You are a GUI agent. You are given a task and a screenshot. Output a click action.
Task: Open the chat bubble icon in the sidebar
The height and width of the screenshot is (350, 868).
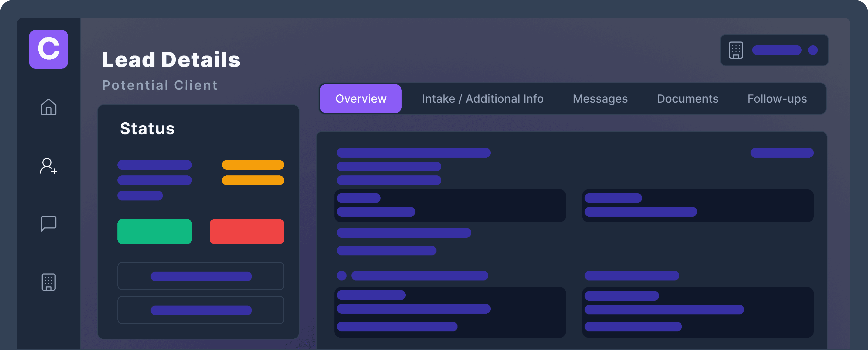(48, 224)
